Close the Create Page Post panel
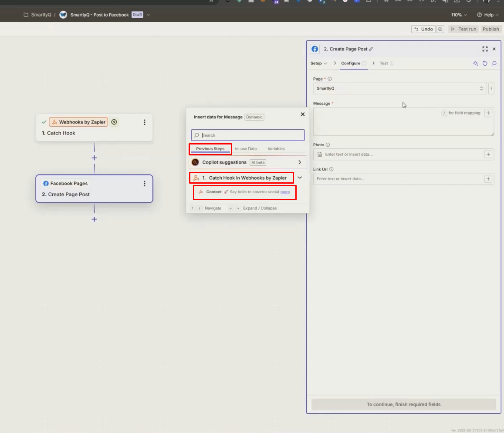504x433 pixels. (x=494, y=49)
